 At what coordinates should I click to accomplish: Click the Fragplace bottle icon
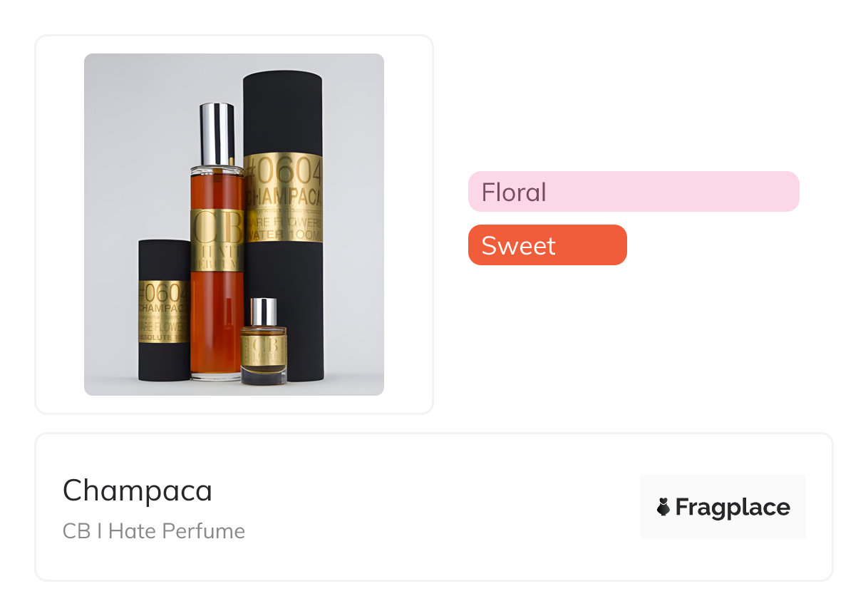663,507
